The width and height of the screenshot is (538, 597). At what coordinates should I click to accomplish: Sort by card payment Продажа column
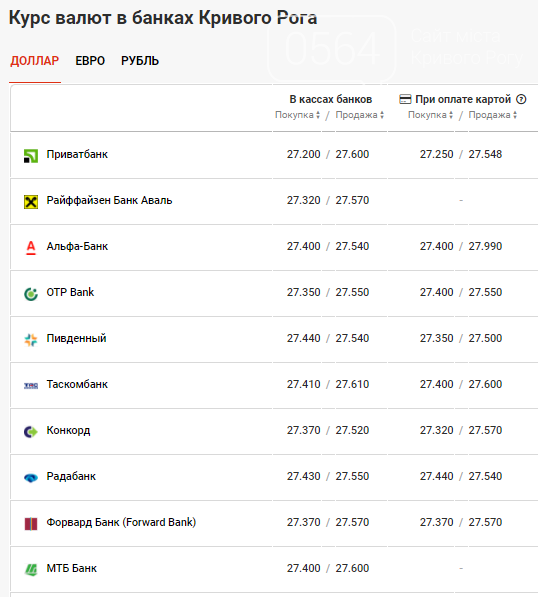492,115
